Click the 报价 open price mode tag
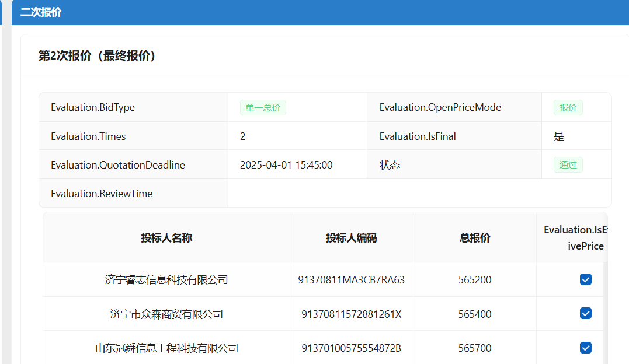Image resolution: width=629 pixels, height=364 pixels. click(568, 107)
